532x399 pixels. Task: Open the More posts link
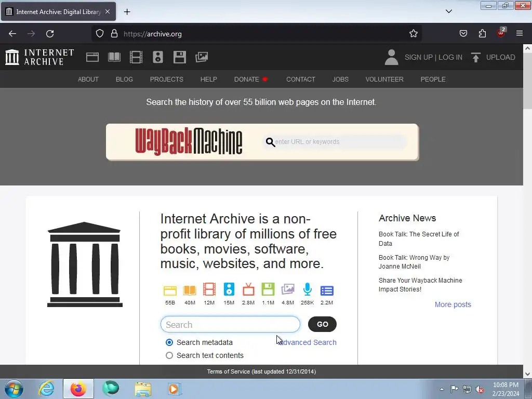[453, 304]
